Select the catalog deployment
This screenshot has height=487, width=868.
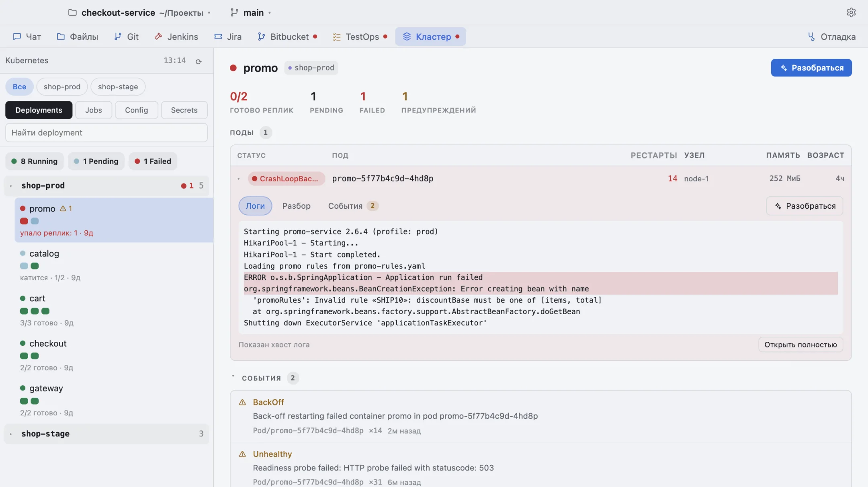pyautogui.click(x=114, y=265)
